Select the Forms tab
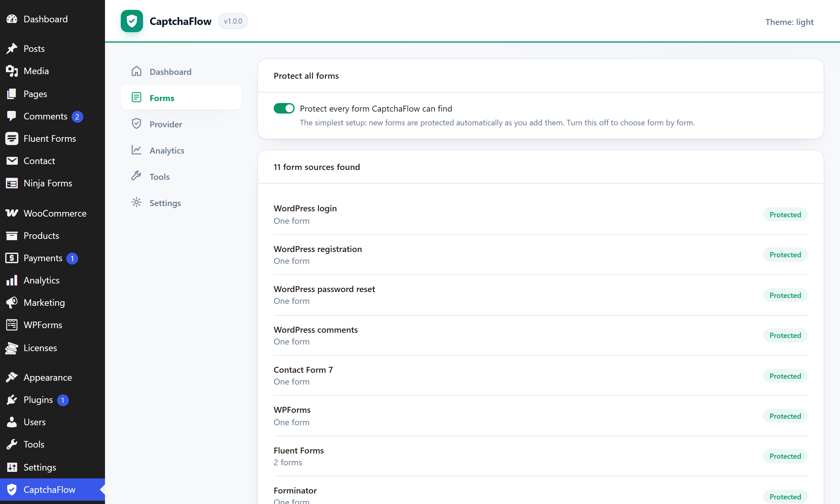Screen dimensions: 840x504 [181, 98]
